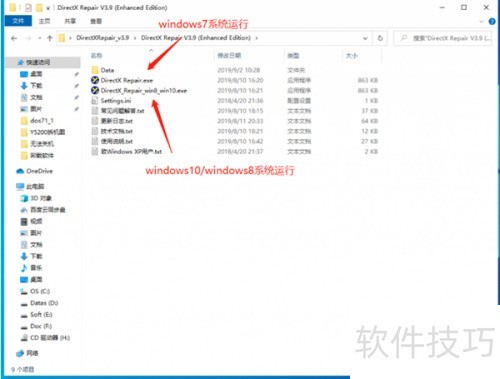Refresh the current folder
Viewport: 500px width, 379px height.
click(380, 38)
